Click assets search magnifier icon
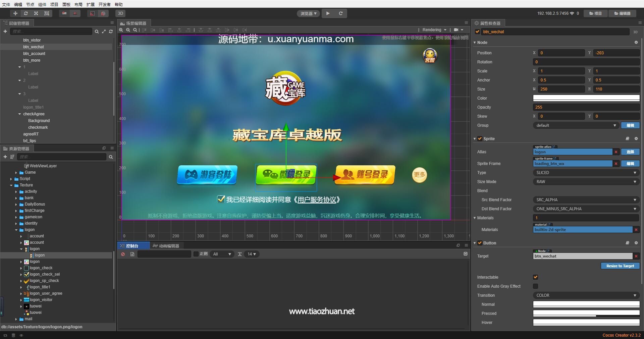 [111, 157]
